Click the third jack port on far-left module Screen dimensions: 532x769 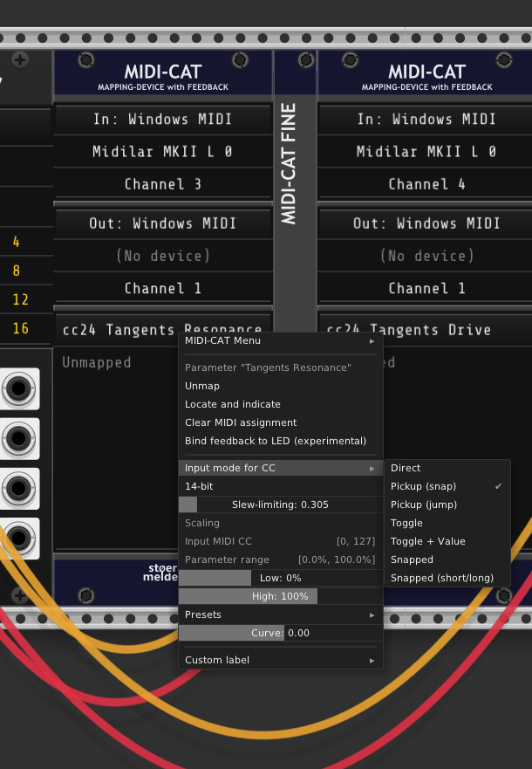click(x=18, y=489)
